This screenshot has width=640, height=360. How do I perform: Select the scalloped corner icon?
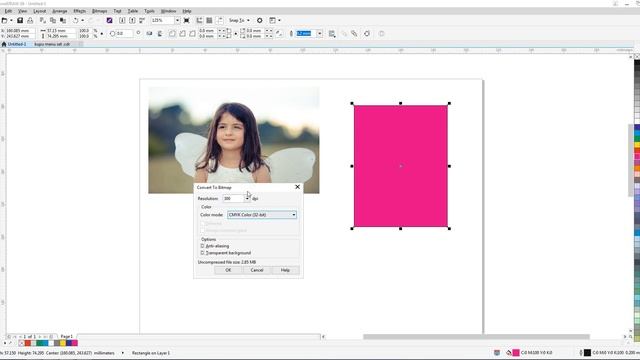182,33
